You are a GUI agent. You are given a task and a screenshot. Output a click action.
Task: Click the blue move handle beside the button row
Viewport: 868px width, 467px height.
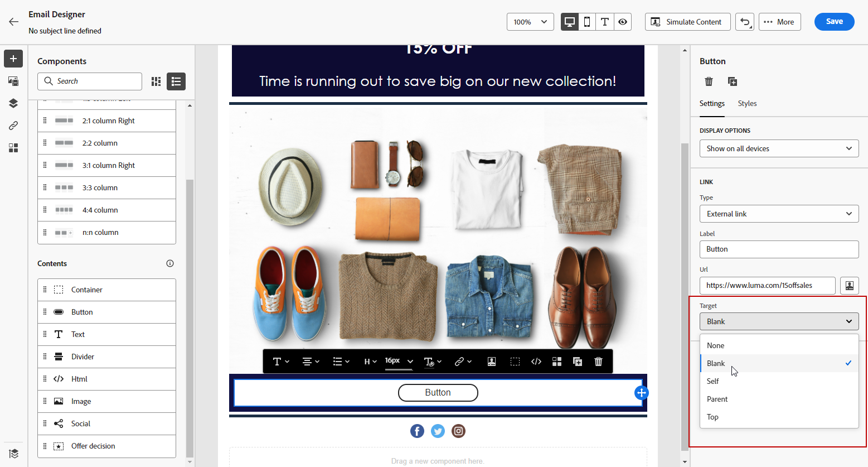(642, 393)
